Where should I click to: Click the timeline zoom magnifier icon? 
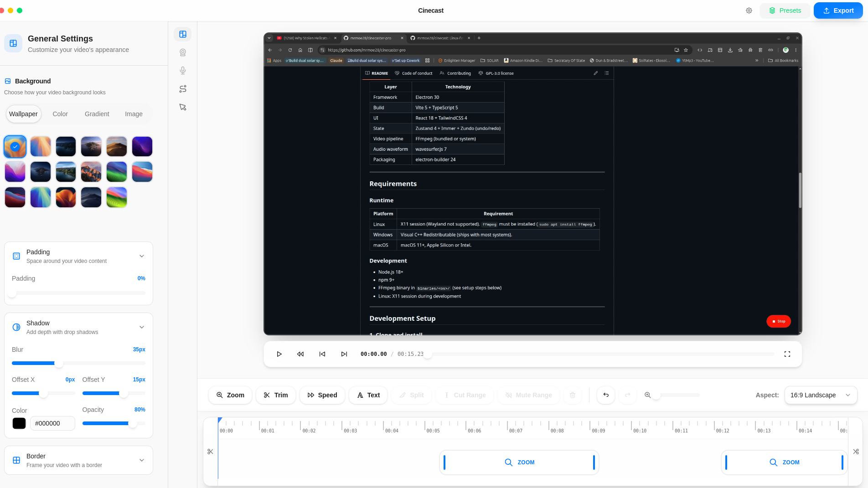pyautogui.click(x=647, y=395)
